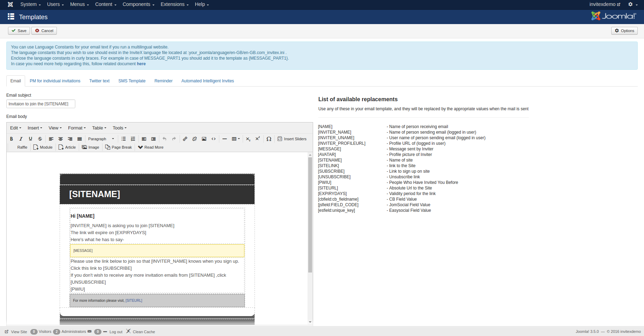
Task: Open source code view icon
Action: pos(214,139)
